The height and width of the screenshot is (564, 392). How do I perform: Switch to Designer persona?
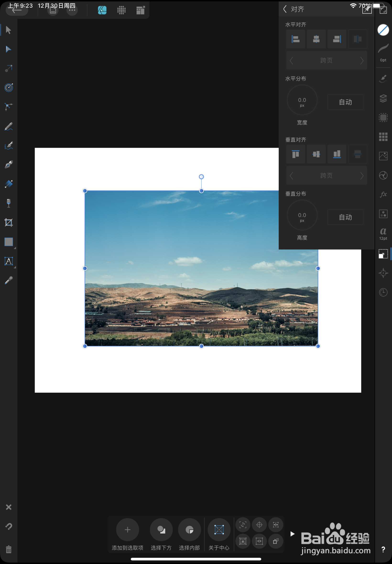coord(102,10)
